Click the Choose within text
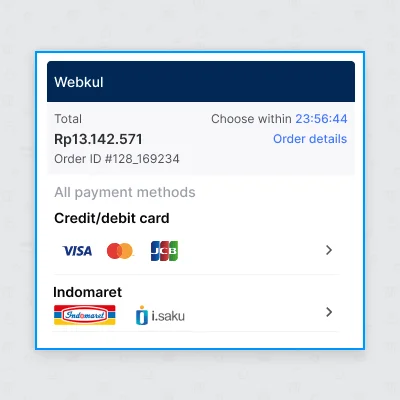Viewport: 400px width, 400px height. pyautogui.click(x=251, y=119)
